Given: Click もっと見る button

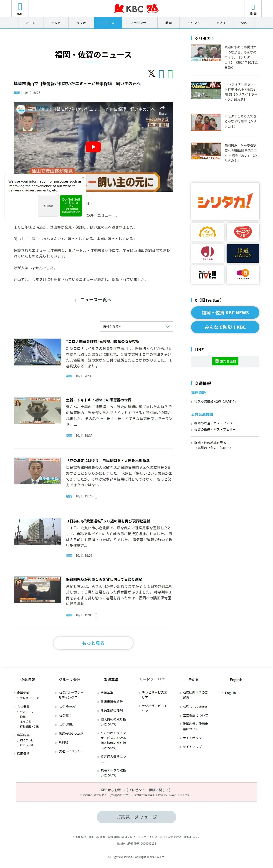Looking at the screenshot, I should pos(93,643).
